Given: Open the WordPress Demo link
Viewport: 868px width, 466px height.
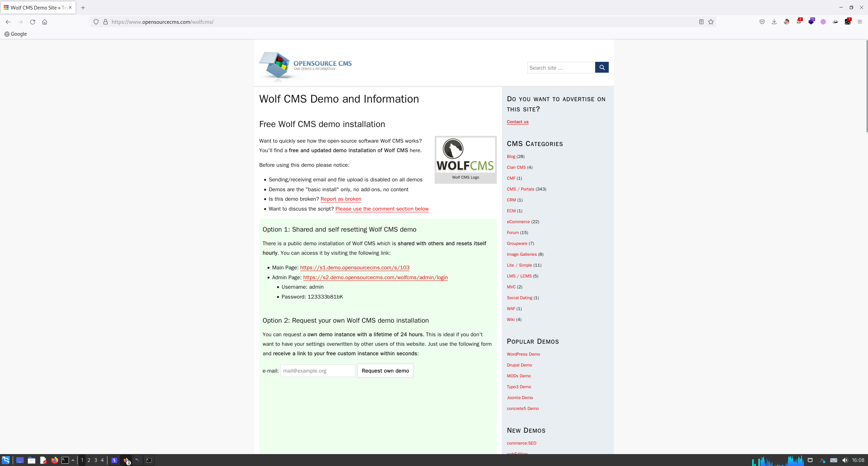Looking at the screenshot, I should point(523,354).
